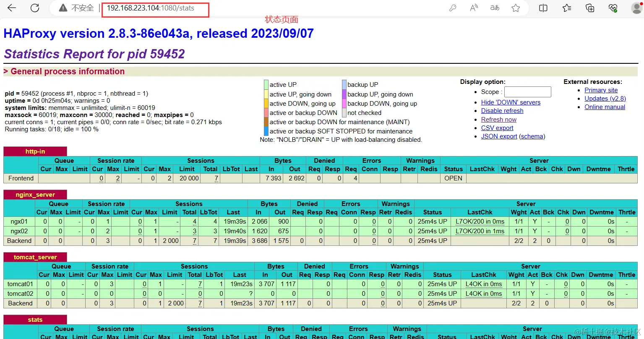Open the saved passwords key icon
644x339 pixels.
coord(453,8)
